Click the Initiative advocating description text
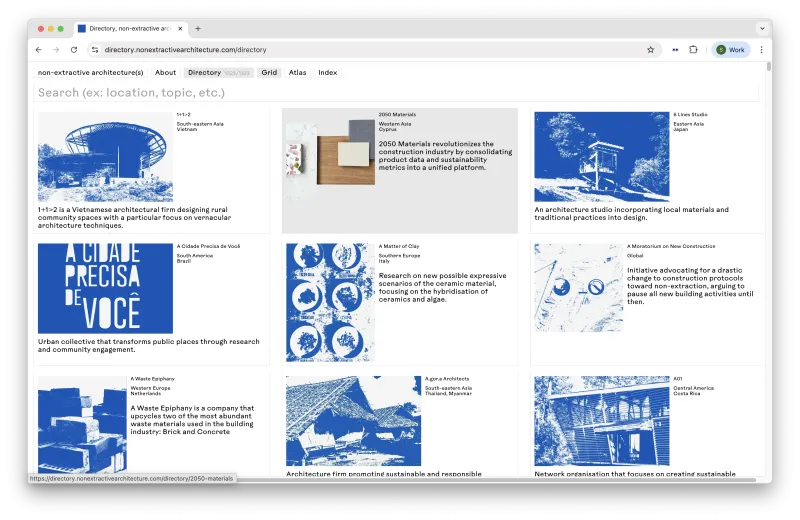The image size is (800, 520). pyautogui.click(x=690, y=286)
